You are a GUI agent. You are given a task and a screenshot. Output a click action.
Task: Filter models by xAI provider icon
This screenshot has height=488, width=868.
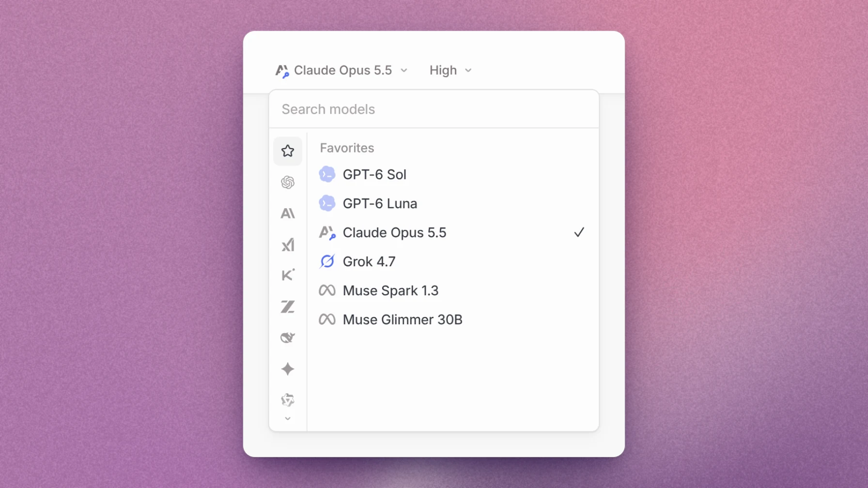coord(288,244)
